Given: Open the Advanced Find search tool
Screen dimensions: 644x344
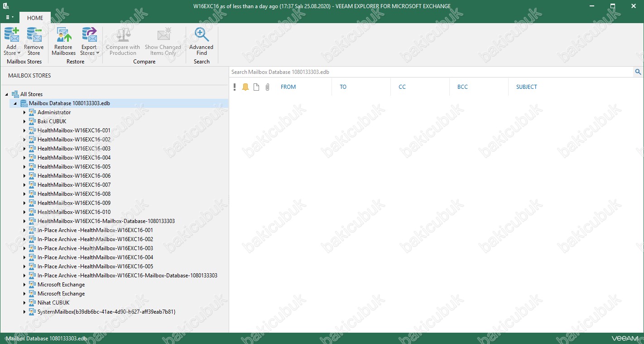Looking at the screenshot, I should [x=202, y=42].
